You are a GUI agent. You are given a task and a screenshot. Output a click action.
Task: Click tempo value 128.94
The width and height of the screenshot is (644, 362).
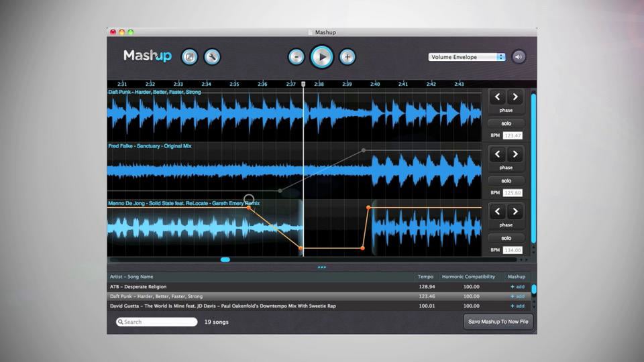(427, 287)
